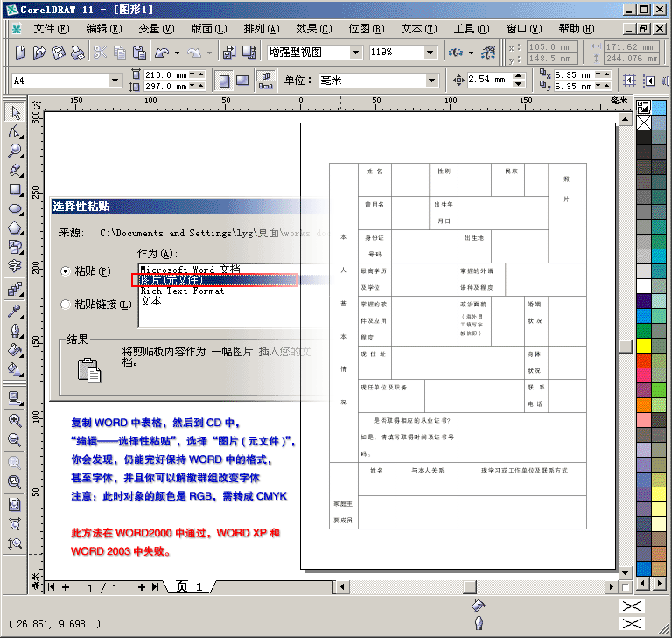Open the A4 paper size dropdown
672x638 pixels.
(115, 81)
